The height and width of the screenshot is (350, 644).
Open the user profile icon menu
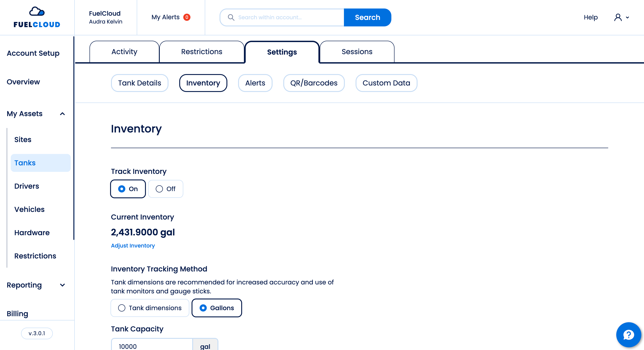tap(618, 17)
